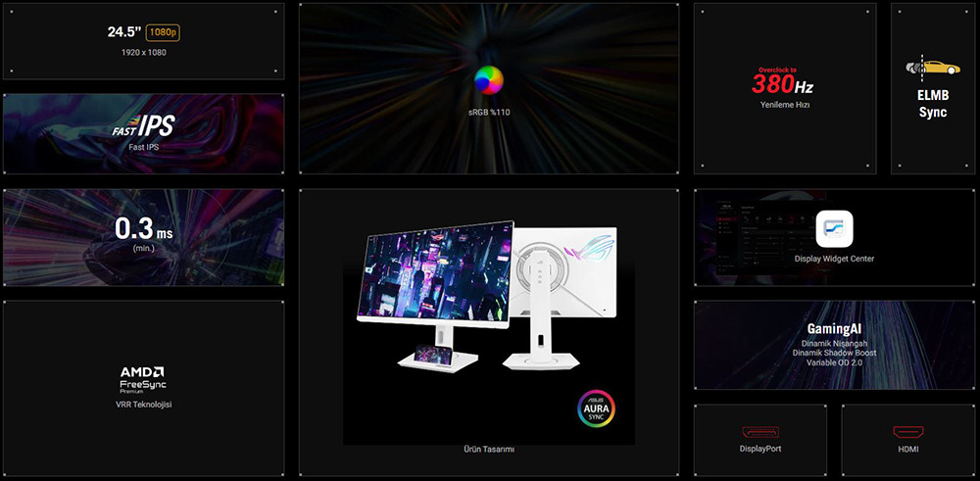
Task: Click the orange 1080p badge
Action: (x=163, y=32)
